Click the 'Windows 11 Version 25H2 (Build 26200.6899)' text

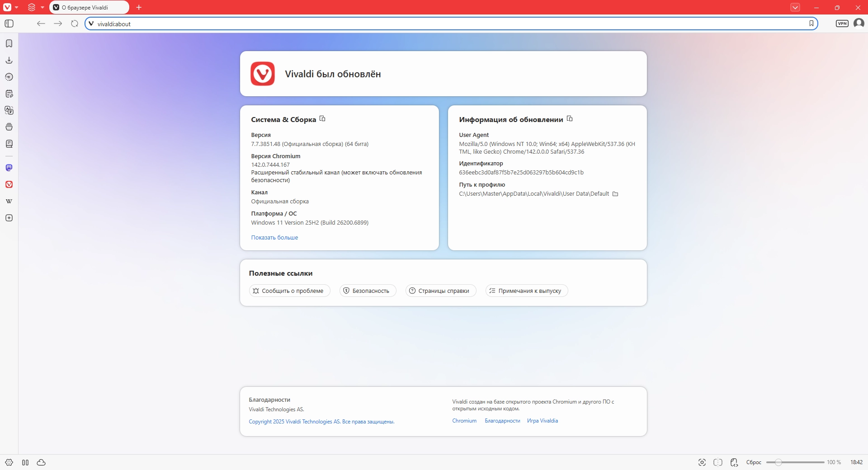(x=310, y=223)
